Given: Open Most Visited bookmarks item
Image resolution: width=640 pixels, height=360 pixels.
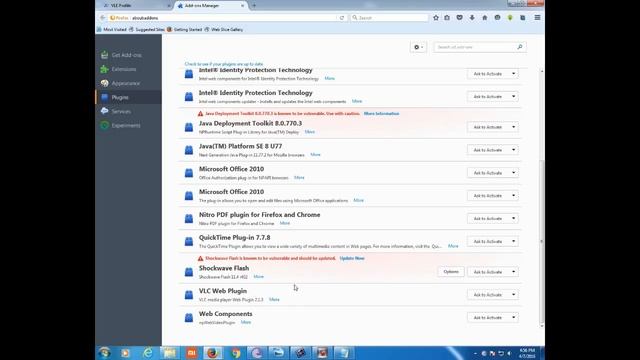Looking at the screenshot, I should click(x=112, y=29).
